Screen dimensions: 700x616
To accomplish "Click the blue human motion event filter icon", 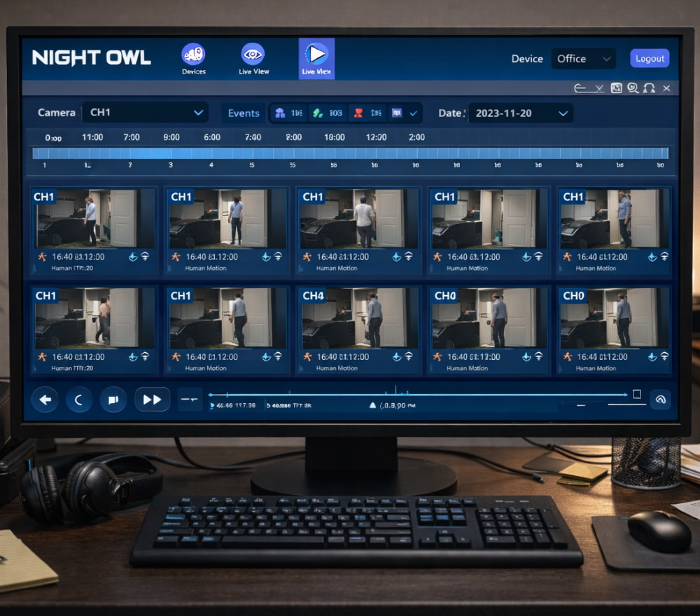I will point(279,113).
